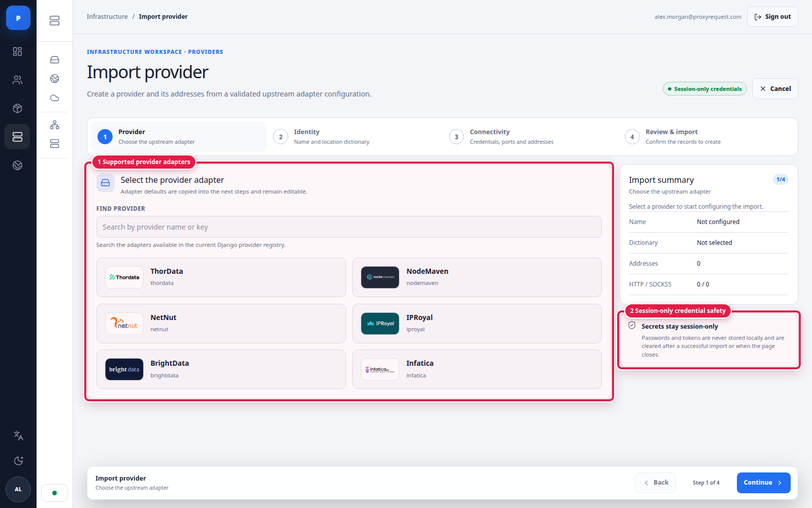812x508 pixels.
Task: Click the Back button
Action: pyautogui.click(x=655, y=483)
